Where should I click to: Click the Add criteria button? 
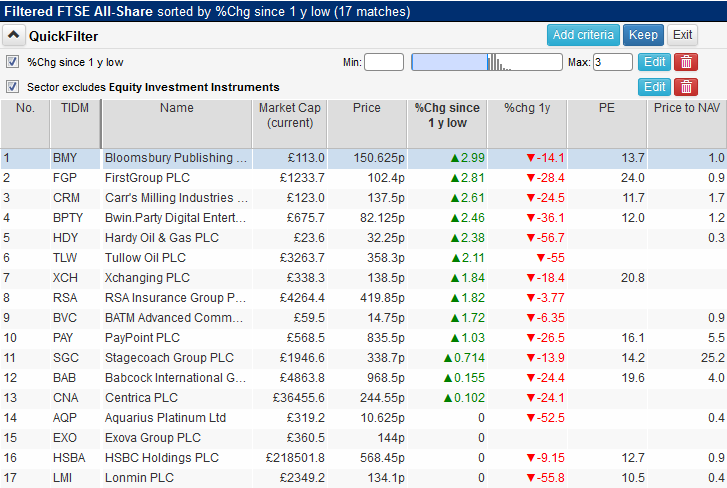point(583,35)
